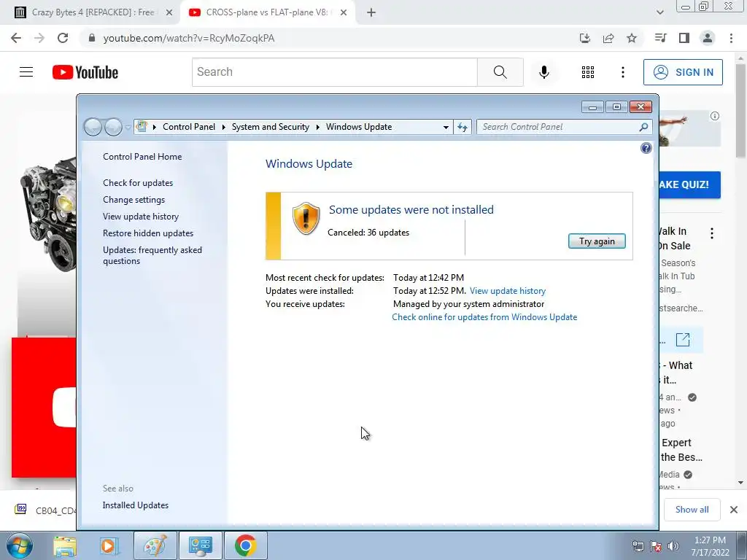Open a new Chrome tab

click(371, 12)
